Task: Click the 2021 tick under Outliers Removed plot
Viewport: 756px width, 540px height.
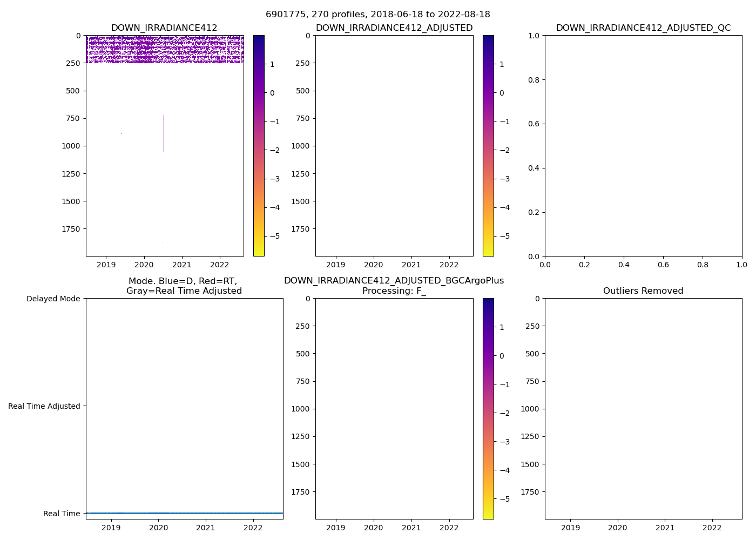Action: [x=665, y=528]
